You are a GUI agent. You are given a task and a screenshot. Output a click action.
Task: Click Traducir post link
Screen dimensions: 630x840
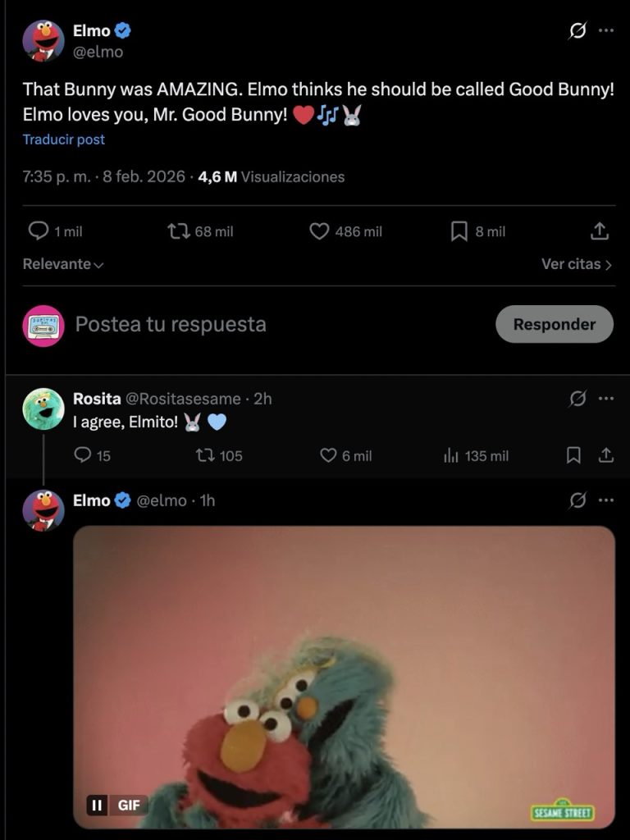(x=64, y=139)
